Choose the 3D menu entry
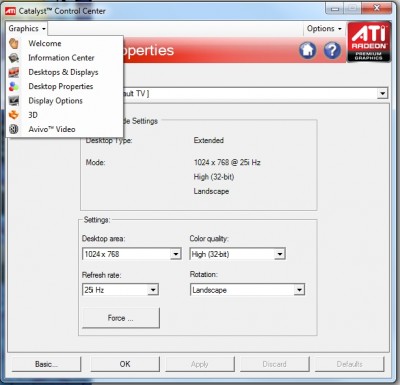This screenshot has width=400, height=385. coord(33,115)
